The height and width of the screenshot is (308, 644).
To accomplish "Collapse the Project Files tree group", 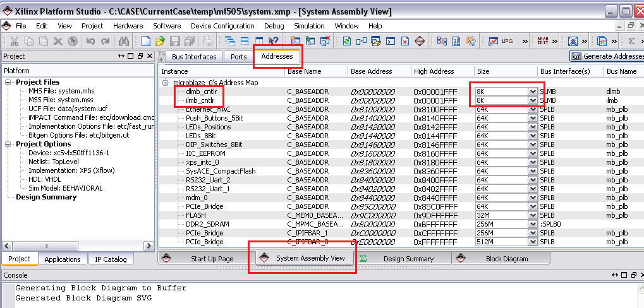I will pyautogui.click(x=8, y=82).
